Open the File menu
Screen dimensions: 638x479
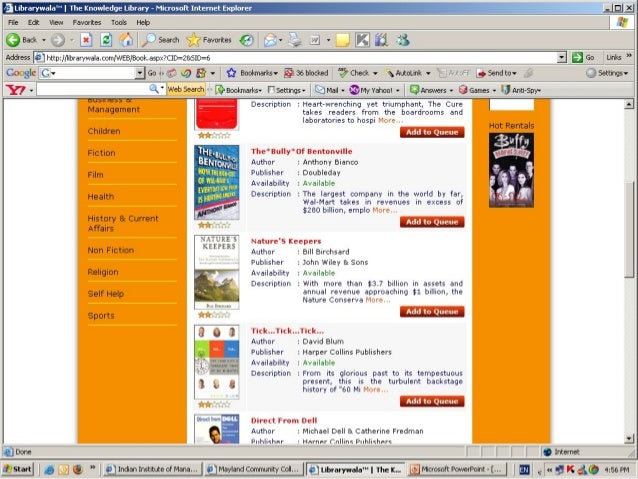13,22
